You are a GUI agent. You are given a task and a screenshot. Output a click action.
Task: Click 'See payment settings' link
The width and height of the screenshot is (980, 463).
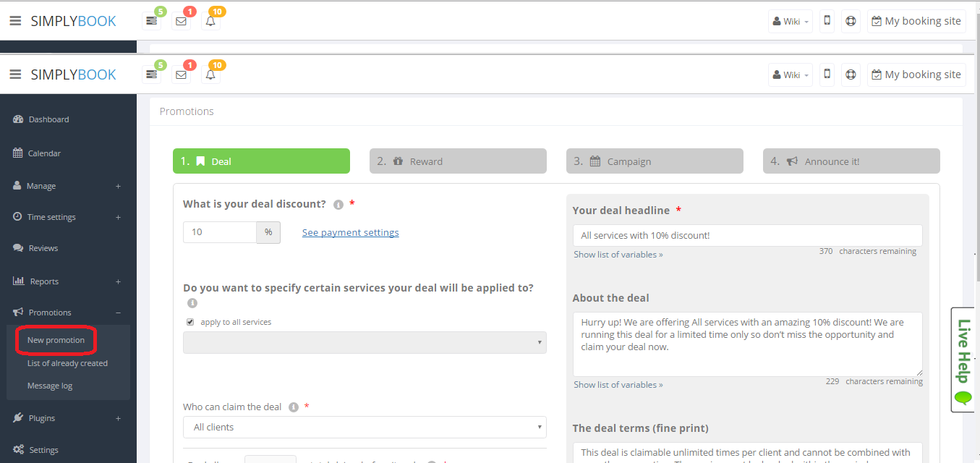pos(350,232)
